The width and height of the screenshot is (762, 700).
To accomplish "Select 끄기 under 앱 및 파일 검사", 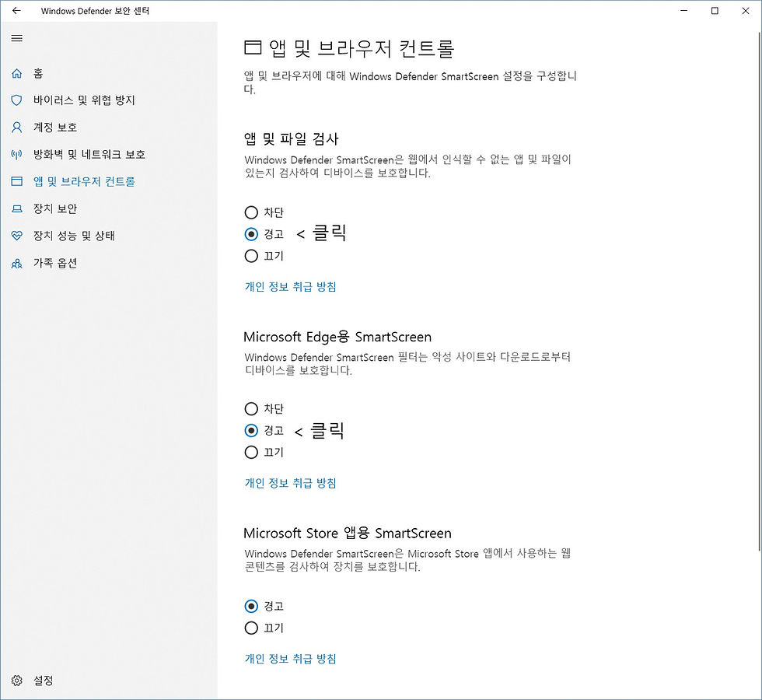I will (251, 256).
